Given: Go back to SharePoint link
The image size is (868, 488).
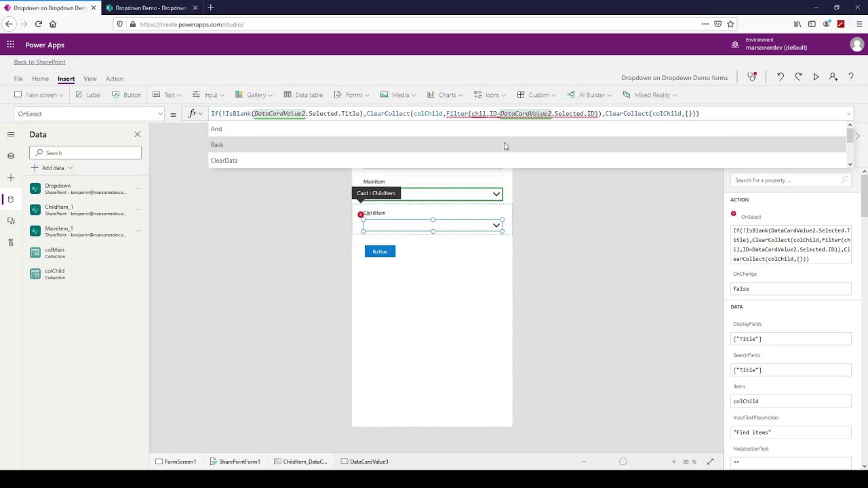Looking at the screenshot, I should [x=39, y=62].
